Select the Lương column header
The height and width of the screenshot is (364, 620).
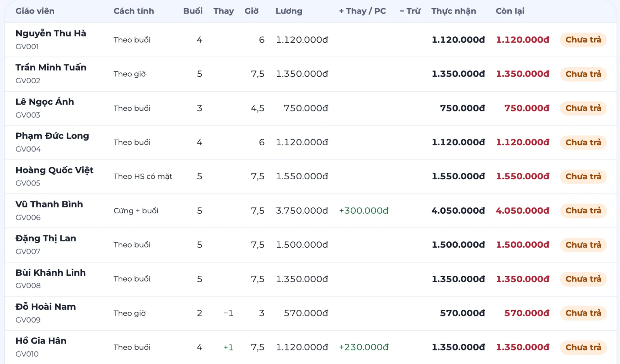(x=289, y=11)
